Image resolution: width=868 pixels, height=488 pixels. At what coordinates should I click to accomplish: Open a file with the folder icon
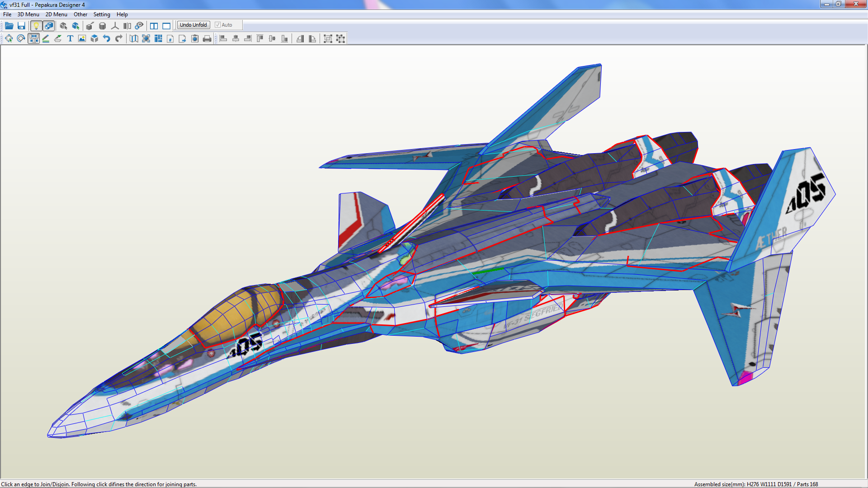coord(9,26)
